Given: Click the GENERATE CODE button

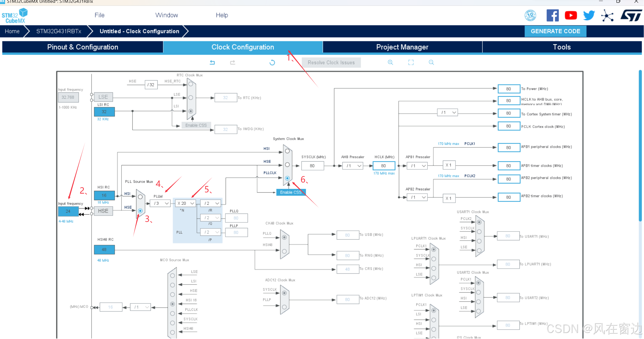Looking at the screenshot, I should (555, 31).
